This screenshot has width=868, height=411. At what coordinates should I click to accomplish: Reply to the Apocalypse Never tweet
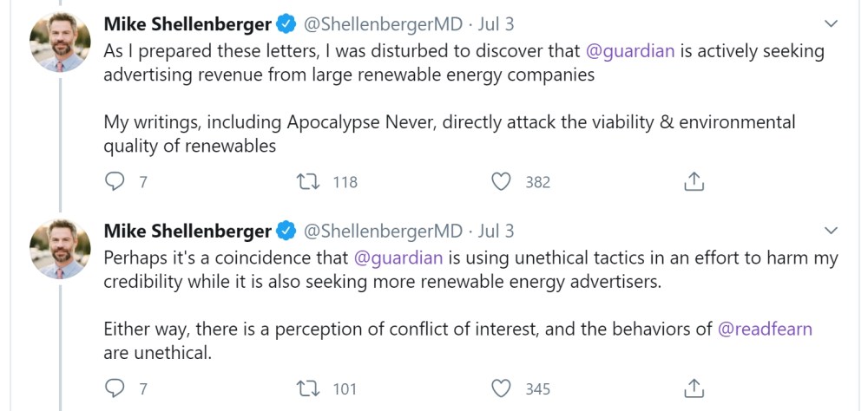[x=115, y=181]
